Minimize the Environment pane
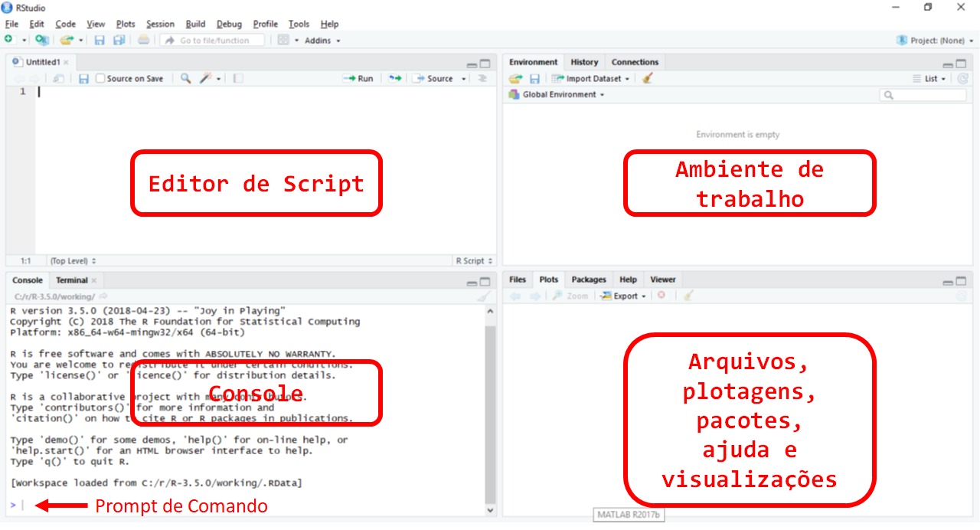The width and height of the screenshot is (980, 530). (949, 64)
